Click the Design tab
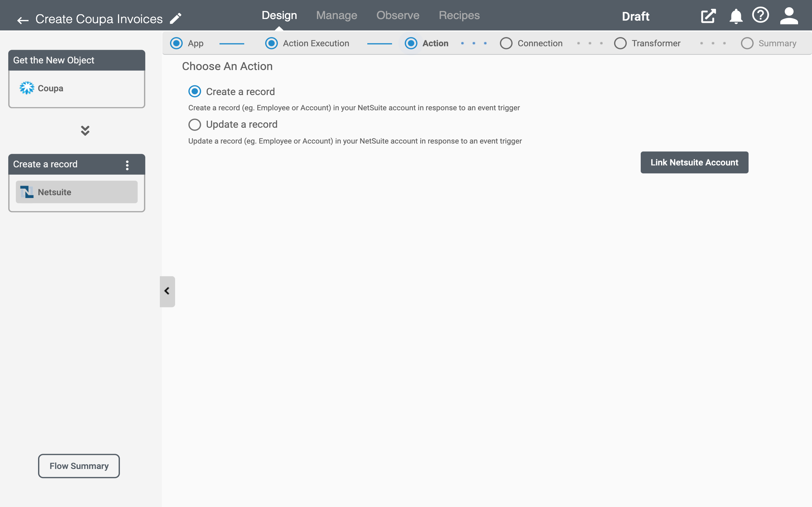Viewport: 812px width, 507px height. click(279, 15)
